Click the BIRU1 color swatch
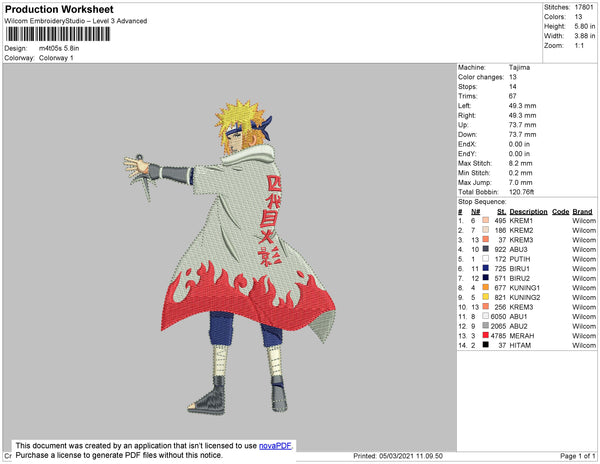This screenshot has width=600, height=464. pos(486,268)
